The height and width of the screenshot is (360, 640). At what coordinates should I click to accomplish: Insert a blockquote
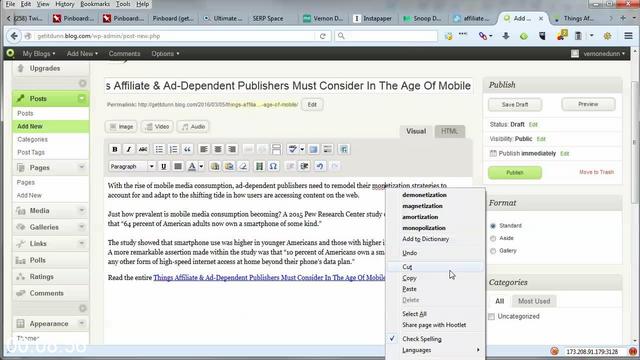(x=187, y=149)
